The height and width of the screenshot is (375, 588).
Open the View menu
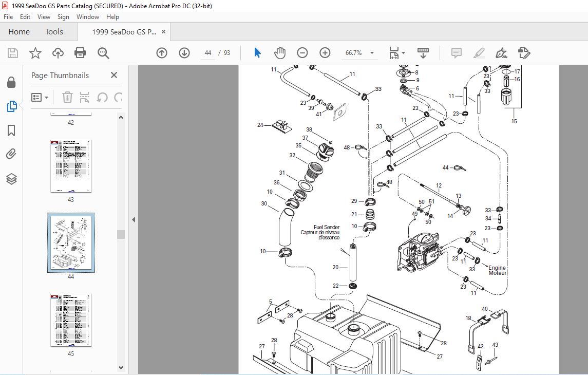[x=44, y=17]
